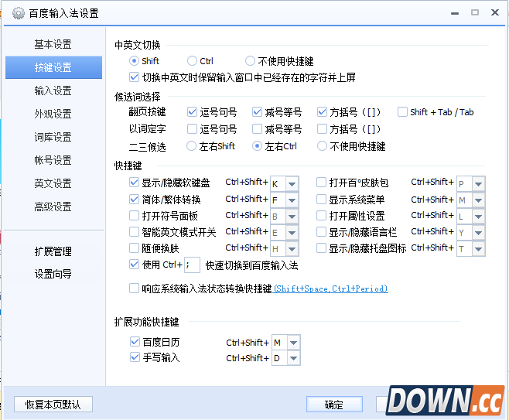Toggle 显示/隐藏软键盘 checkbox

point(134,183)
